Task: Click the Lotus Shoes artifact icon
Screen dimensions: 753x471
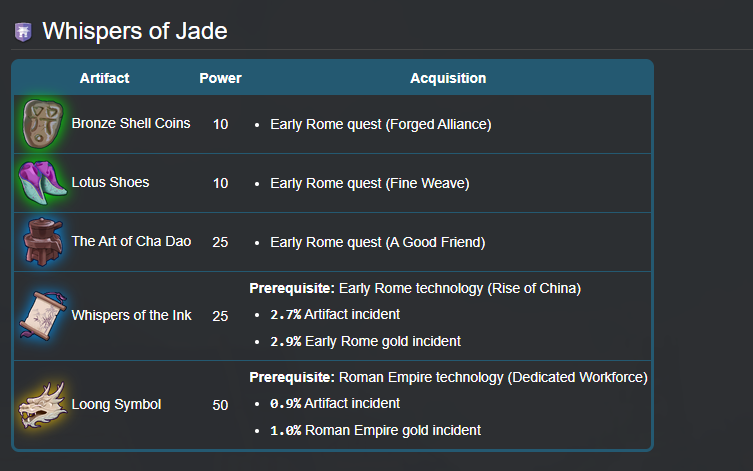Action: (40, 182)
